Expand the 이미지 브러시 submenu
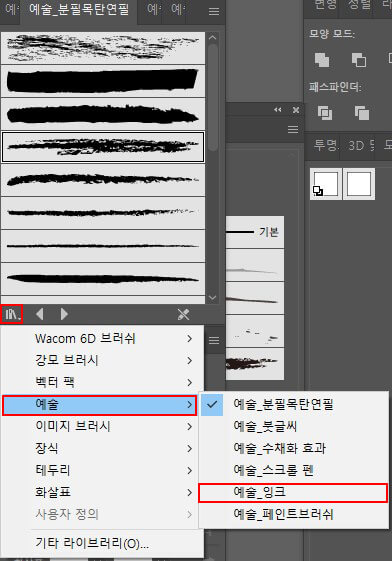Image resolution: width=392 pixels, height=561 pixels. 102,426
